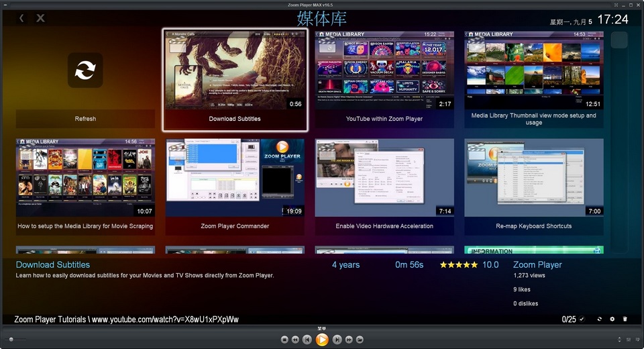Close media library with X icon
The width and height of the screenshot is (644, 349).
pos(40,18)
